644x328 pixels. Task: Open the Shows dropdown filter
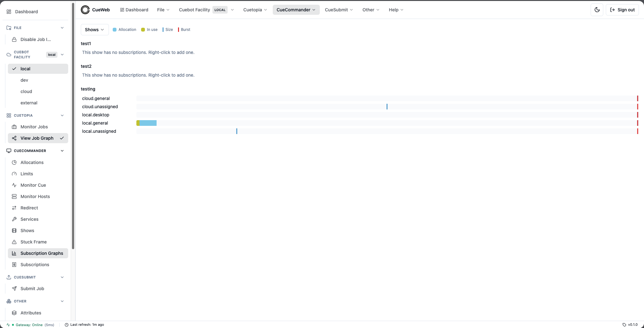click(95, 30)
